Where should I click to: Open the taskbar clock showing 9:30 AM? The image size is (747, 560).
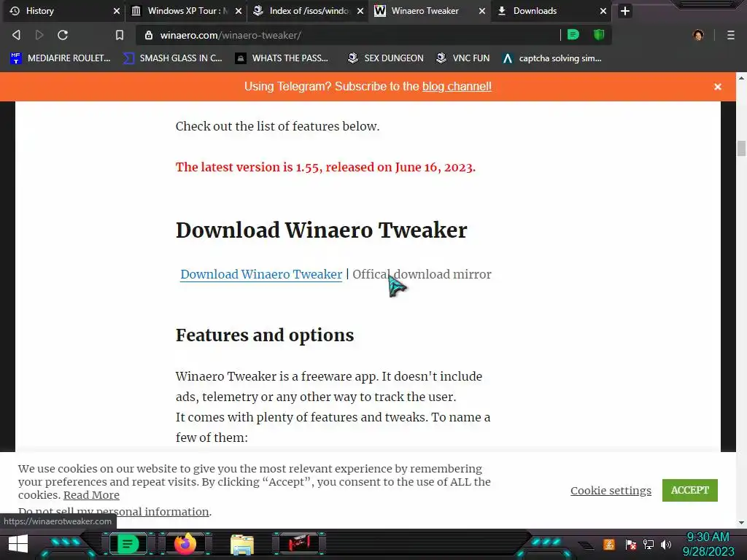tap(708, 544)
